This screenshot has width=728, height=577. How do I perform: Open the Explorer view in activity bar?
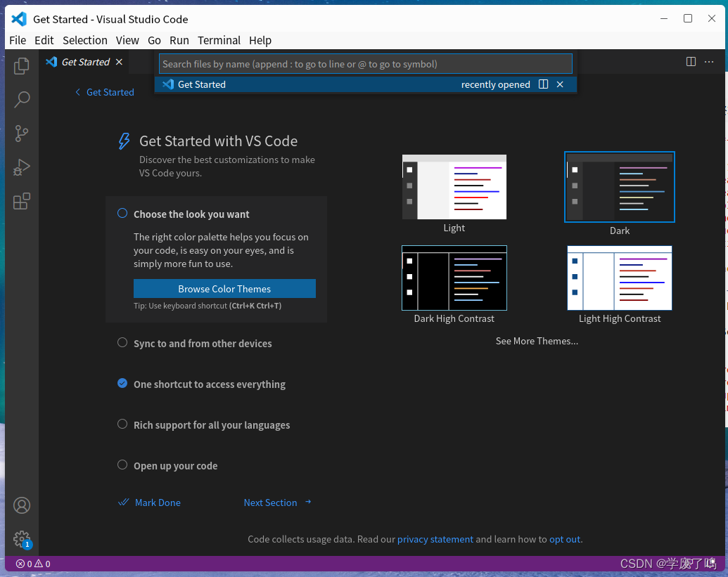pos(21,66)
